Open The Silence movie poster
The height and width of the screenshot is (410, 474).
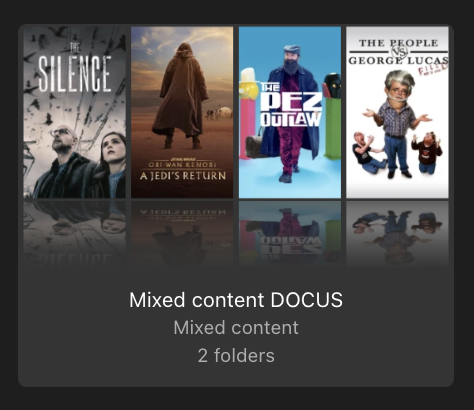click(x=75, y=112)
